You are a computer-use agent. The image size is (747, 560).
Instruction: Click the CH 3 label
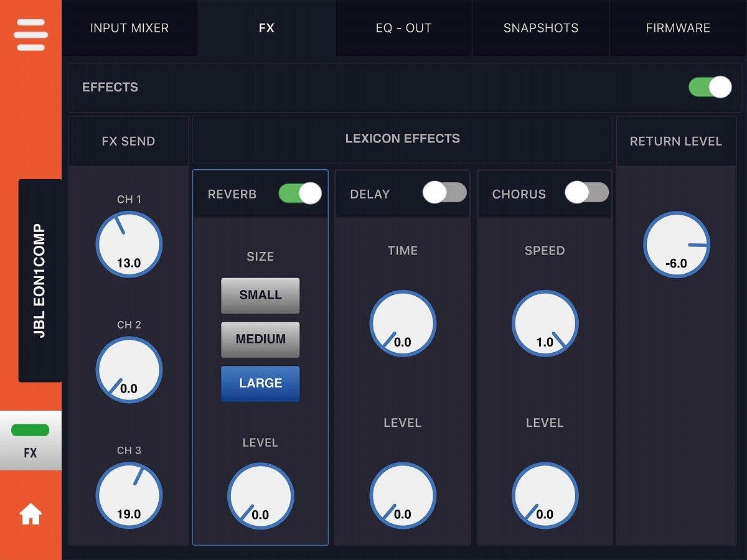click(x=129, y=450)
